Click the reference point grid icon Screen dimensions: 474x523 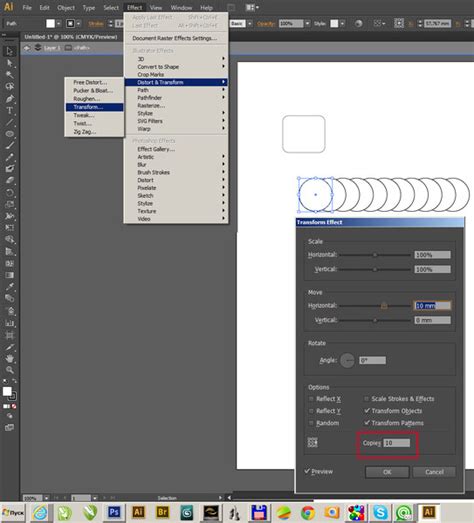[x=312, y=443]
